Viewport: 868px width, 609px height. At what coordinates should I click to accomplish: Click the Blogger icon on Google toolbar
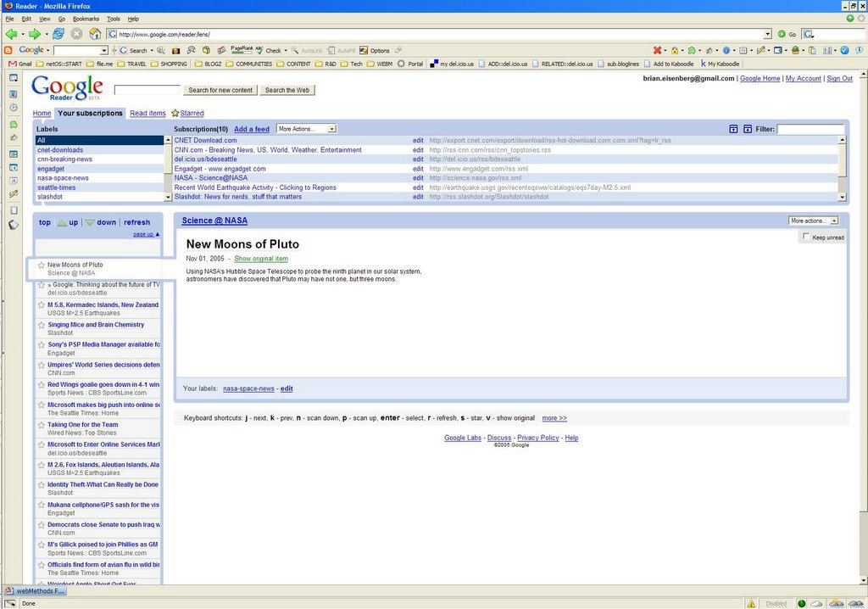click(x=8, y=50)
